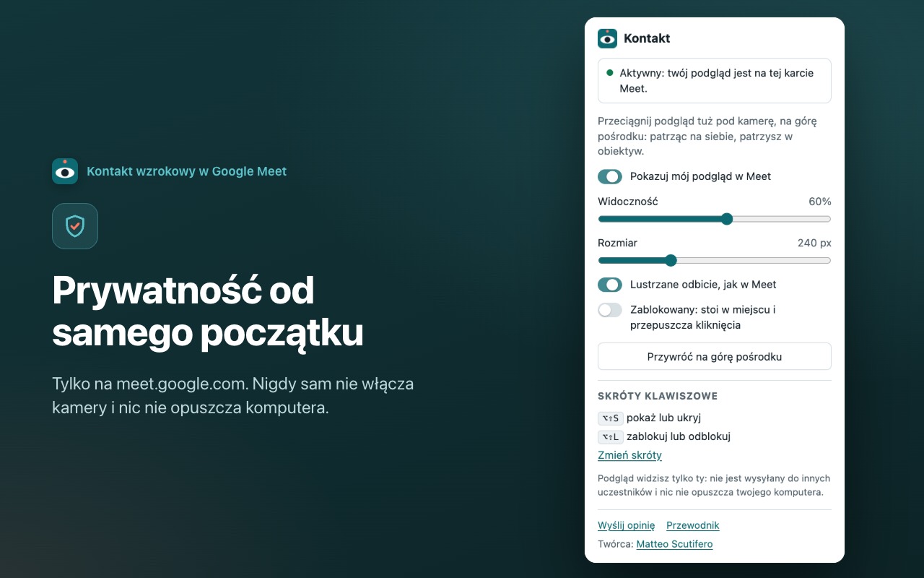Open the 'Przewodnik' link
Screen dimensions: 924x578
tap(692, 525)
